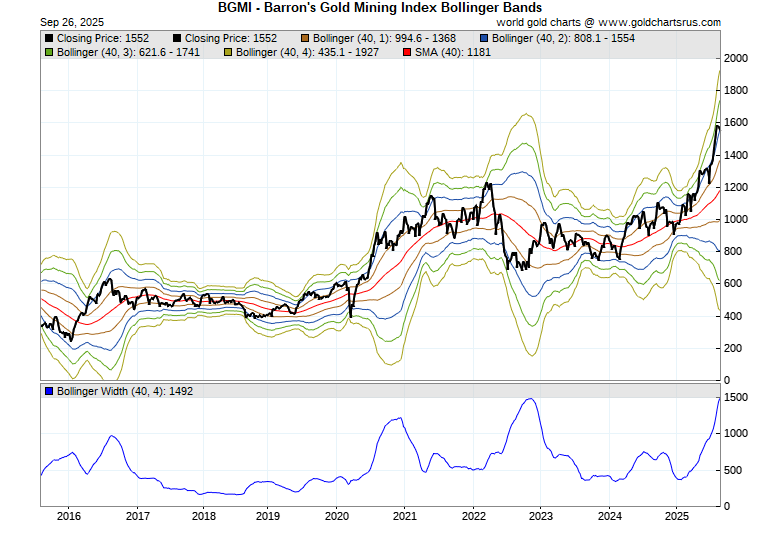The height and width of the screenshot is (542, 760).
Task: Click the 1500 value on the width axis
Action: click(x=737, y=398)
